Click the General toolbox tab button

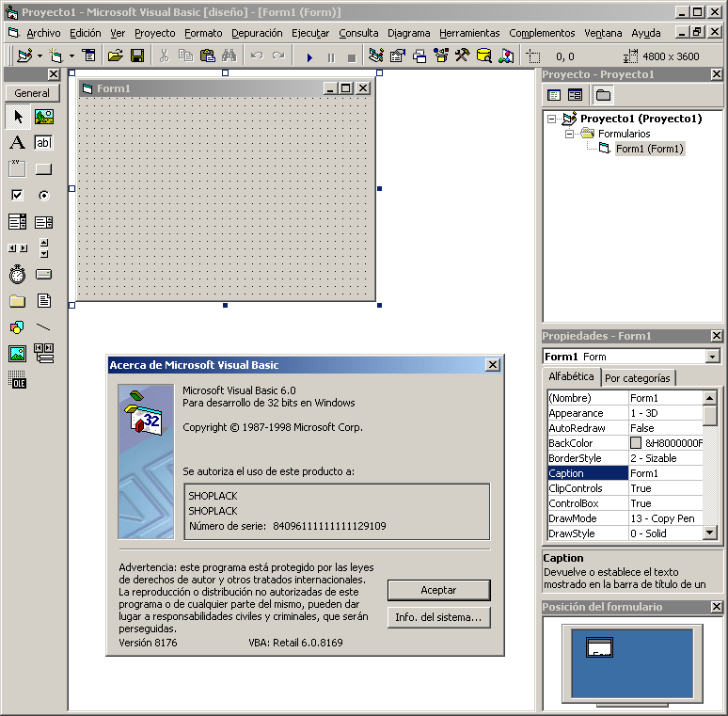tap(32, 93)
